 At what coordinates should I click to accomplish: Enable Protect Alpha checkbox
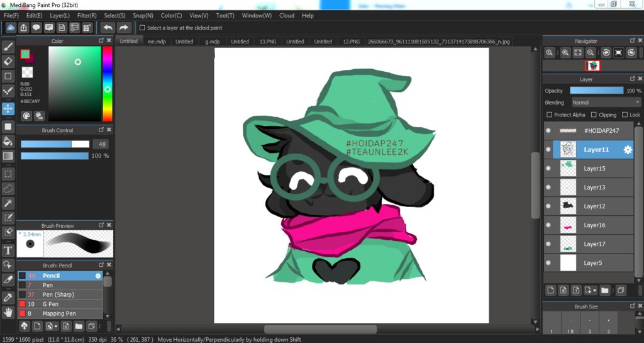[549, 115]
